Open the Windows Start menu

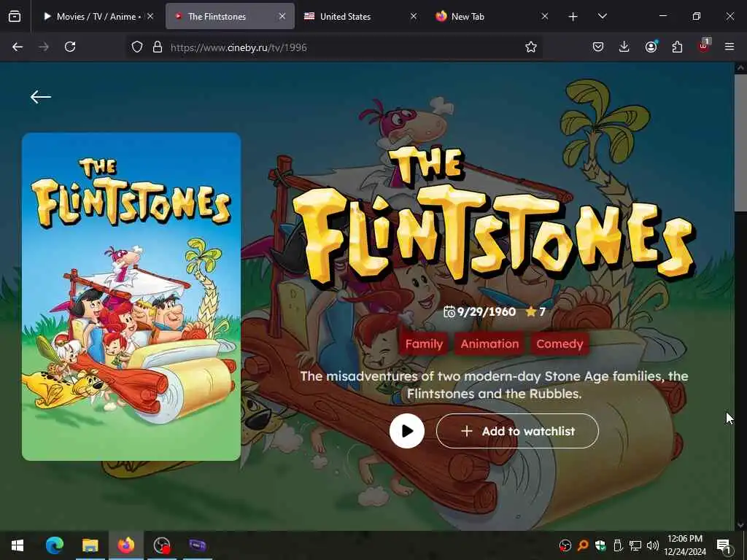(18, 545)
